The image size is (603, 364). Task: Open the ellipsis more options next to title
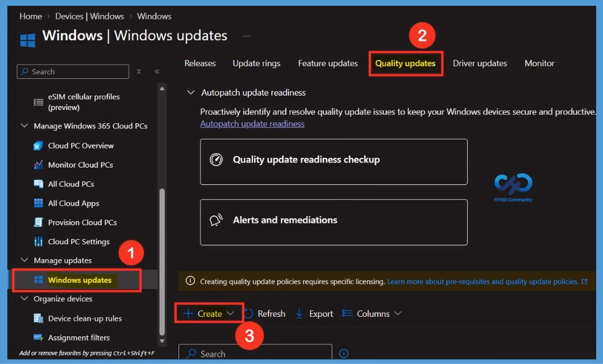tap(247, 36)
